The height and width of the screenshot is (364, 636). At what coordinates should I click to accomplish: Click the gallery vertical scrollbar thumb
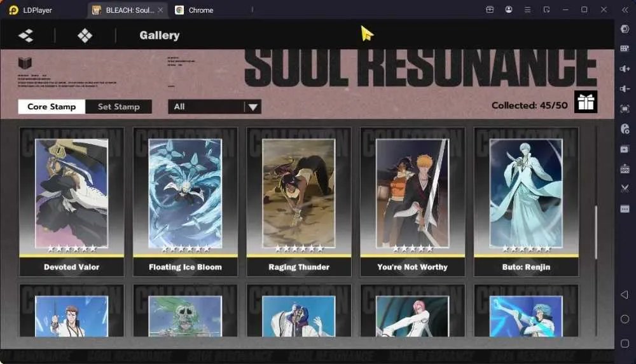[595, 233]
